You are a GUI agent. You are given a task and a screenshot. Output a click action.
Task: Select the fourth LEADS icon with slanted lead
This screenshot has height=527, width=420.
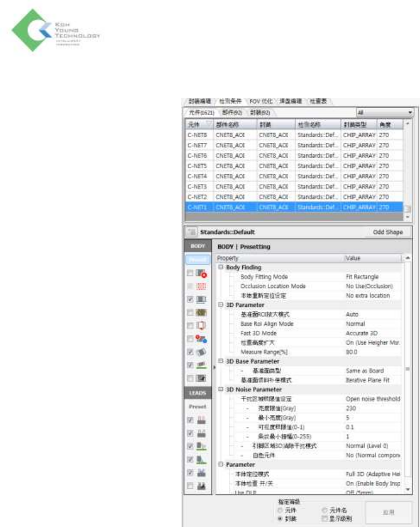tap(201, 460)
